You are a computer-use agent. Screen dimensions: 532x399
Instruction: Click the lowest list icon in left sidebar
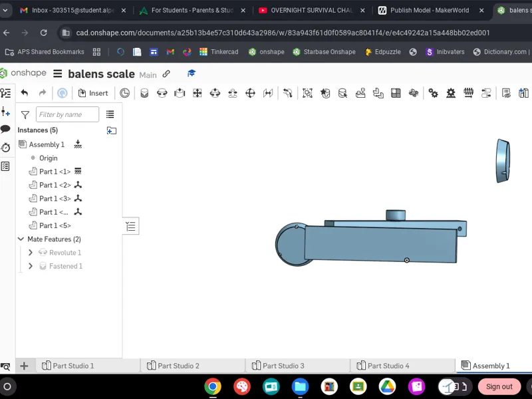click(x=5, y=166)
